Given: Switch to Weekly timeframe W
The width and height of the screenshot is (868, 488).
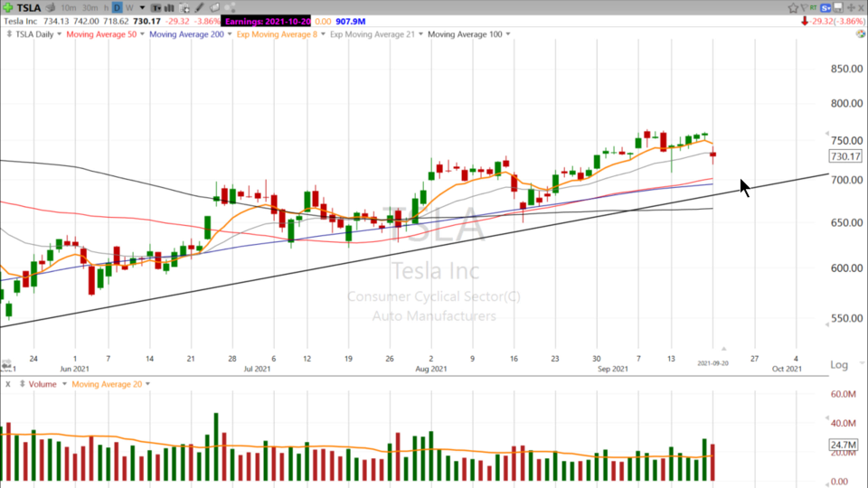Looking at the screenshot, I should pos(129,7).
